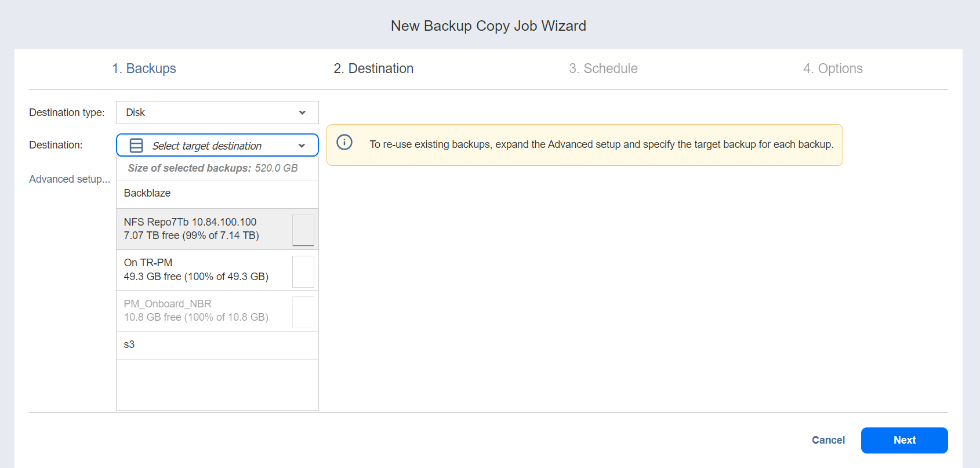
Task: Click the info icon in the yellow banner
Action: click(x=344, y=143)
